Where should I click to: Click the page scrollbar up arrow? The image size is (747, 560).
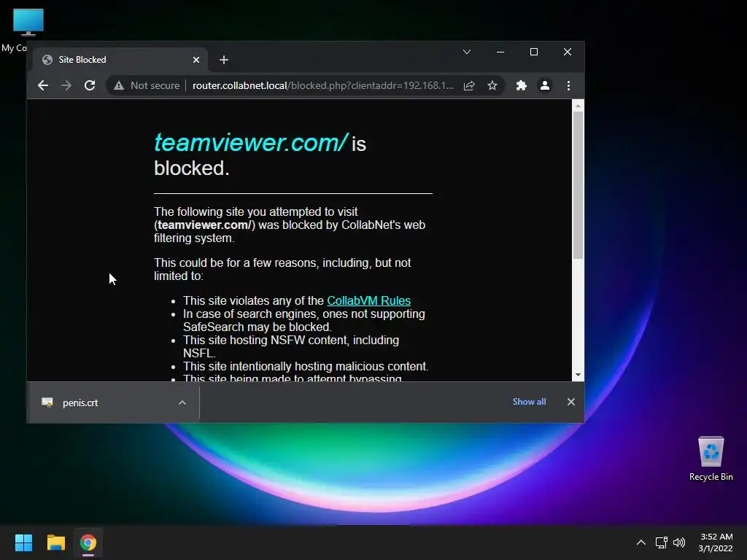[578, 106]
